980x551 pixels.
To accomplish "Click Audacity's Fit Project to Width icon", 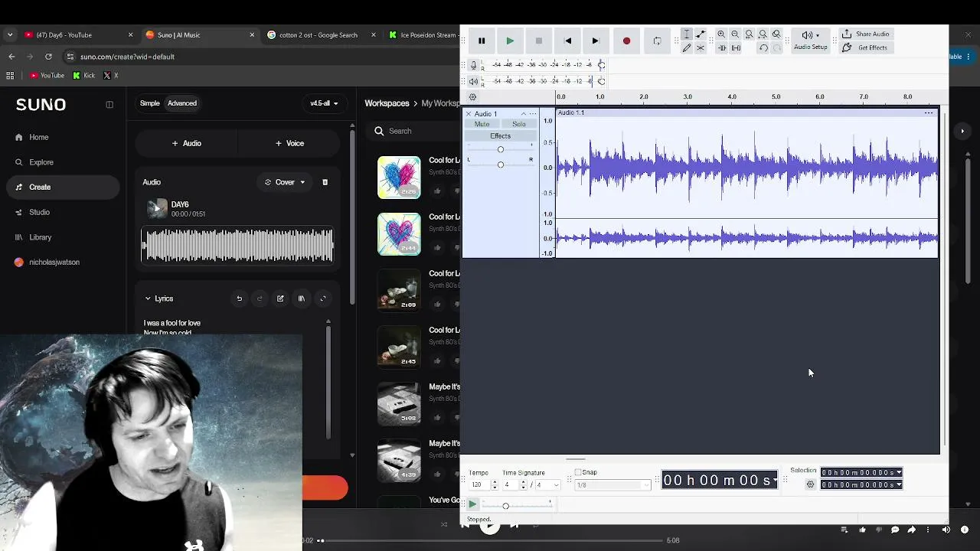I will pos(763,34).
